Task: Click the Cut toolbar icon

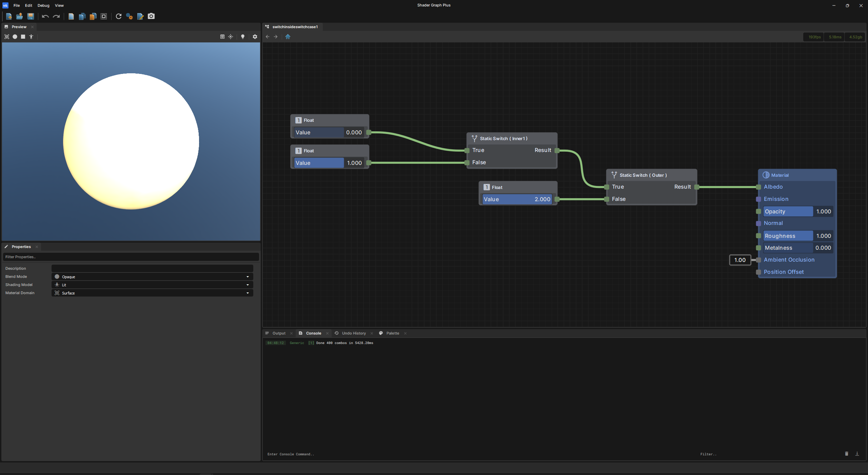Action: coord(71,16)
